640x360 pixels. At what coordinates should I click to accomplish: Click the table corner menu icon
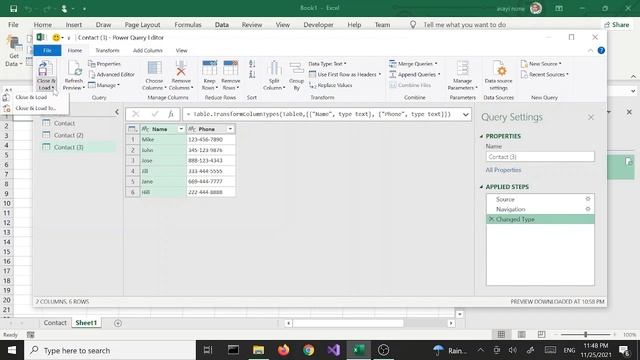[132, 129]
